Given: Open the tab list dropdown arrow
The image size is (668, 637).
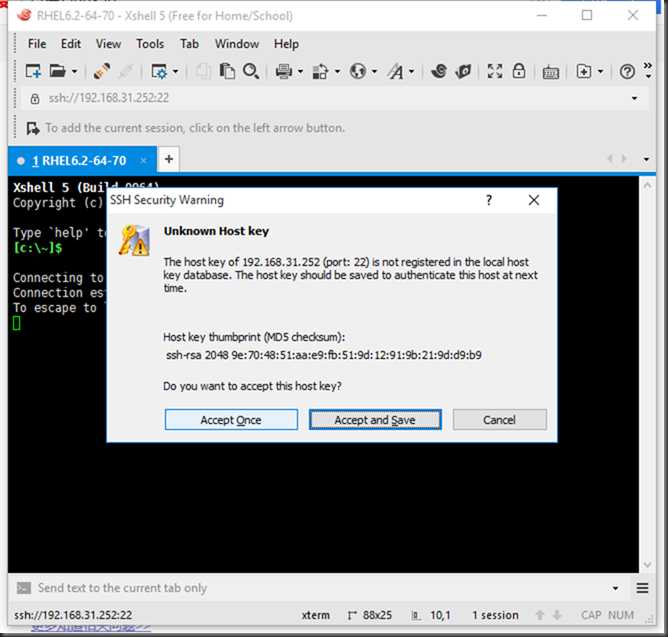Looking at the screenshot, I should (x=646, y=159).
